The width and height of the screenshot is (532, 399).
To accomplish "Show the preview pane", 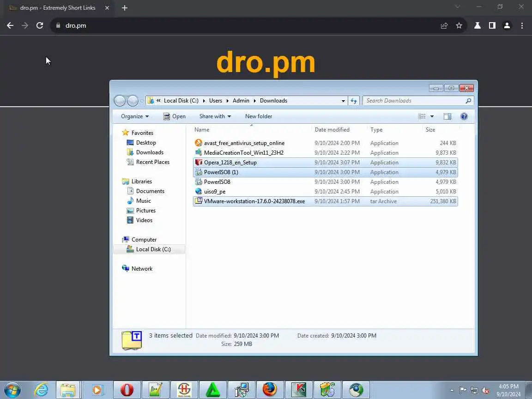I will pos(447,116).
